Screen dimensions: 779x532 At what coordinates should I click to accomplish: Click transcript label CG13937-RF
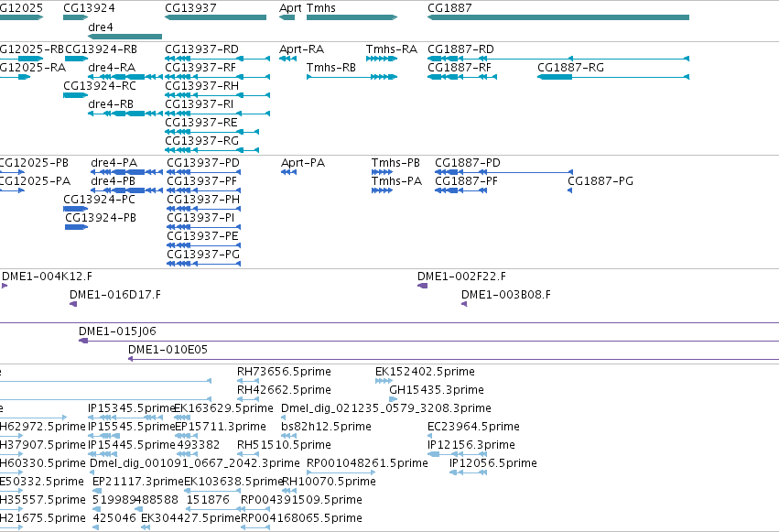[x=200, y=68]
